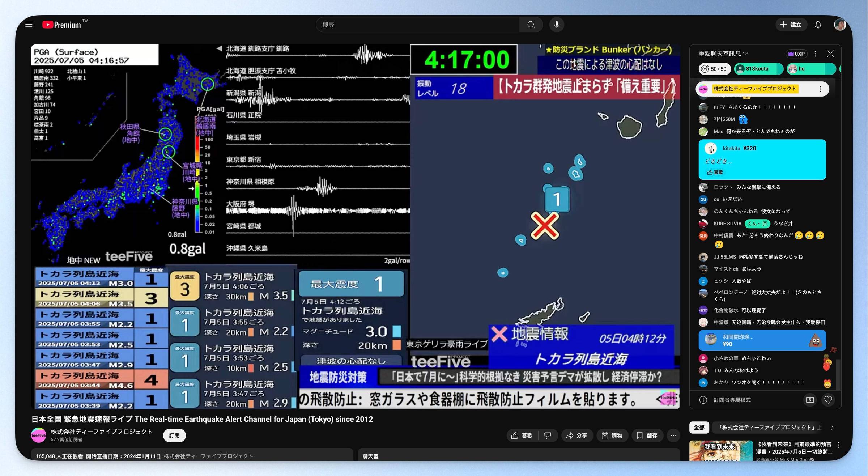This screenshot has height=476, width=868.
Task: Click the あかり chat author avatar
Action: 703,383
